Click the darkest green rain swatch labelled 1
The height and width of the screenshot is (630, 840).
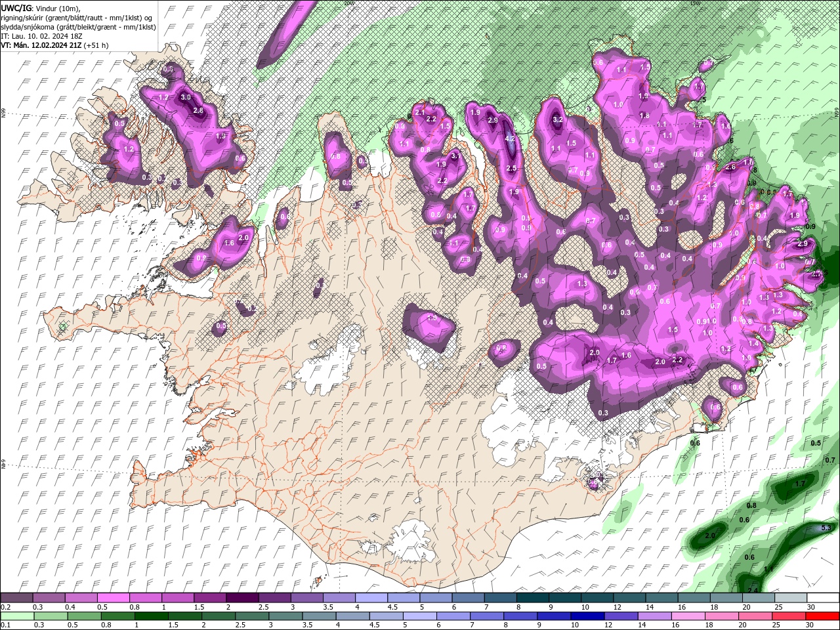(x=151, y=616)
